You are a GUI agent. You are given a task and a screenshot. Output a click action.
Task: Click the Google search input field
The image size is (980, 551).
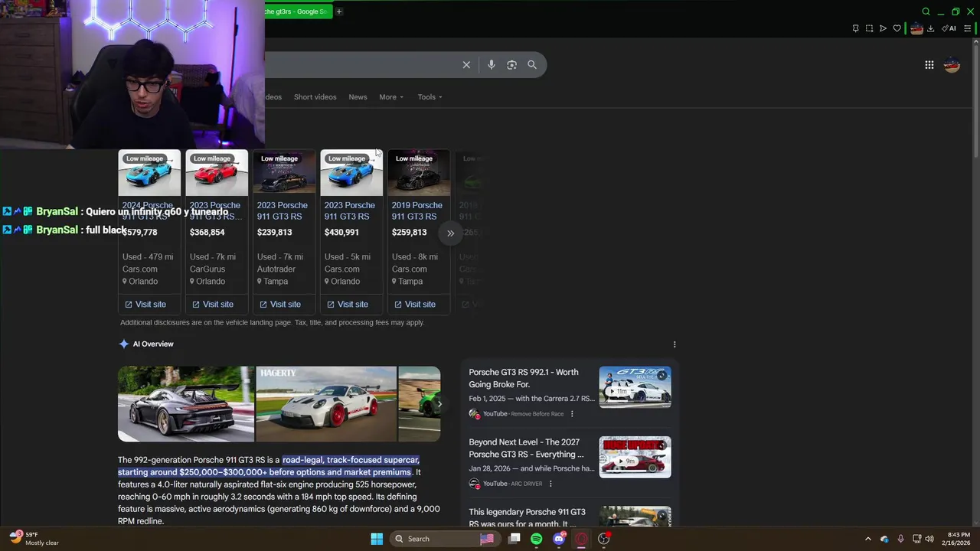[360, 65]
